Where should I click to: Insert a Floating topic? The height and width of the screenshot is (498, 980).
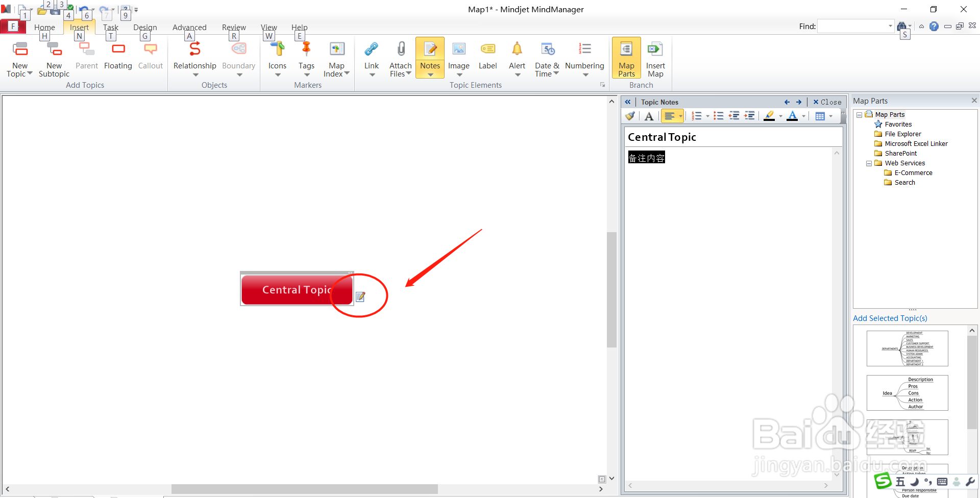coord(118,56)
